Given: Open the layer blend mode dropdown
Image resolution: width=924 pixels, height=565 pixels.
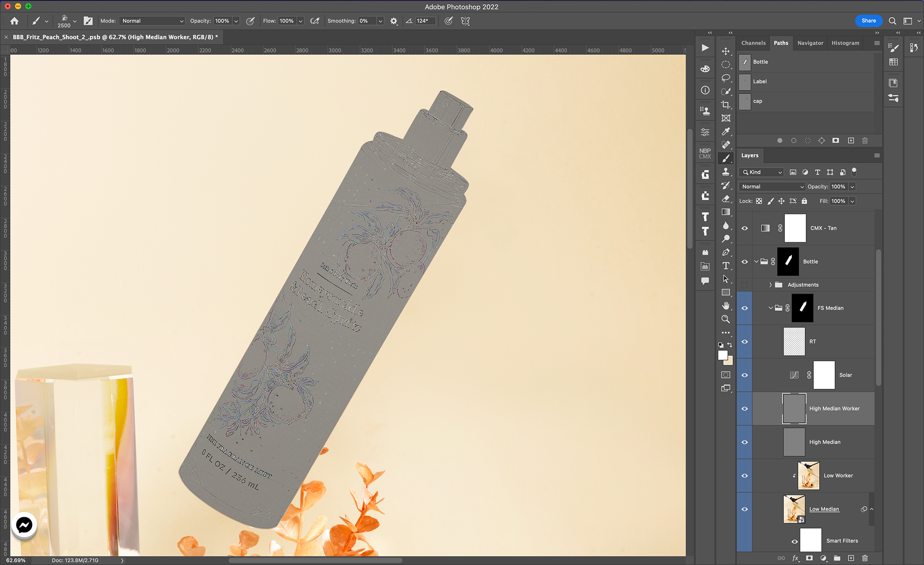Looking at the screenshot, I should coord(772,187).
